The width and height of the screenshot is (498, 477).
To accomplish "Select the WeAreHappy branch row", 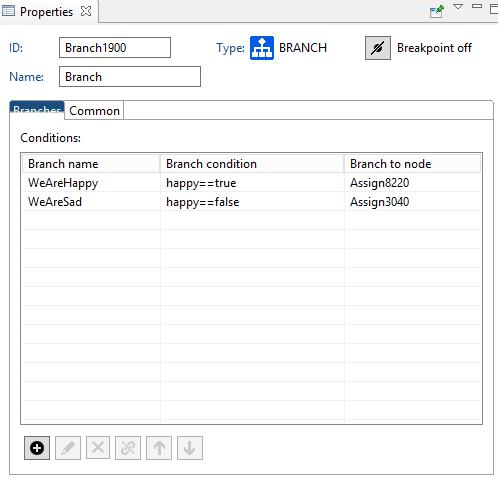I will pyautogui.click(x=252, y=183).
